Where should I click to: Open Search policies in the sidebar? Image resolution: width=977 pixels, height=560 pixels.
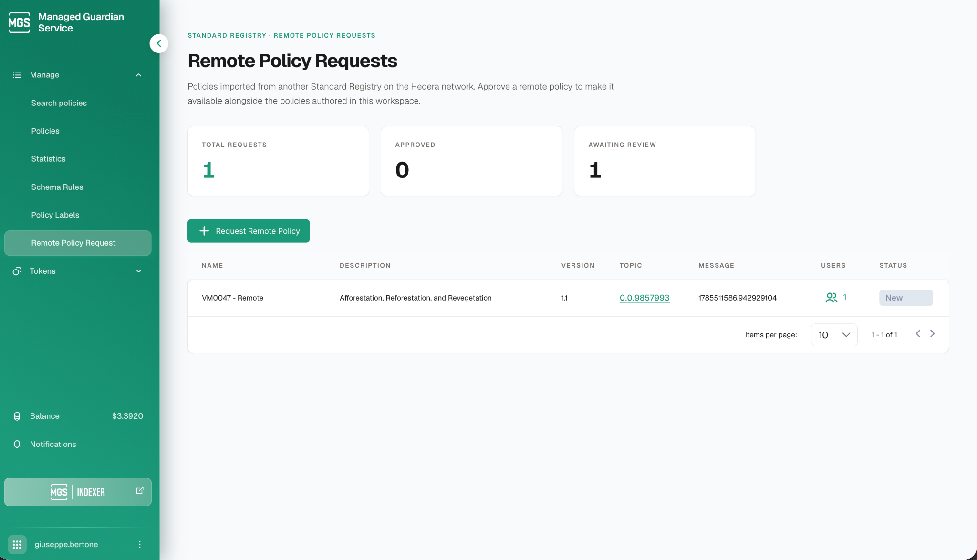59,103
